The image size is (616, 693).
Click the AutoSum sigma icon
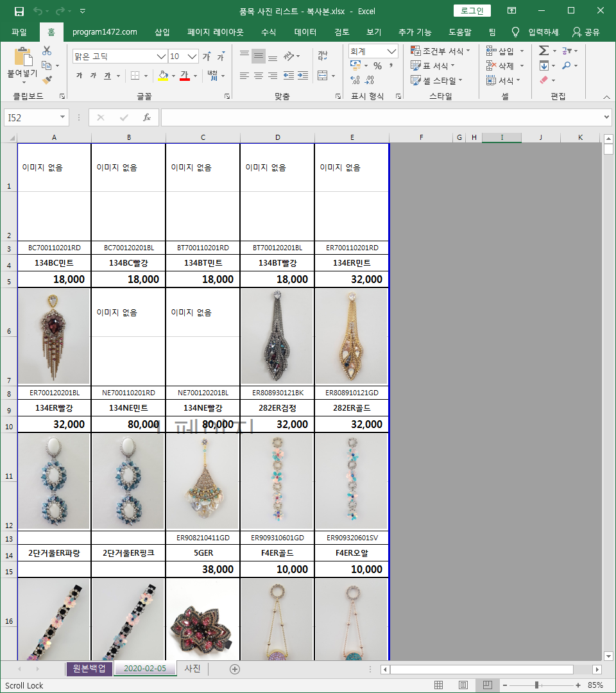tap(543, 51)
